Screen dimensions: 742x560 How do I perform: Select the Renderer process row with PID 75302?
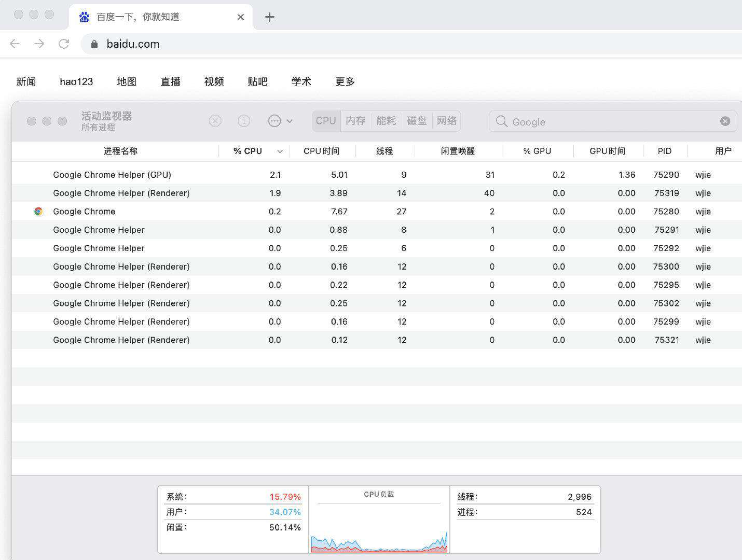[377, 303]
